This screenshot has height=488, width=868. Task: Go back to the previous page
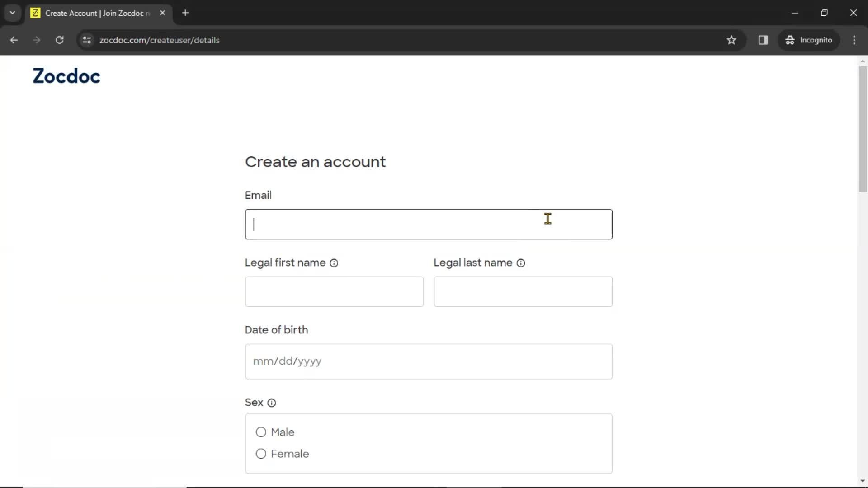(x=14, y=40)
